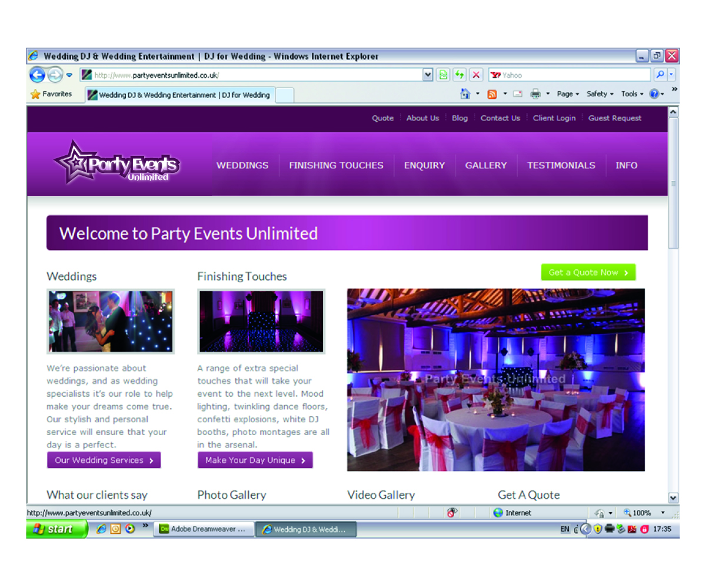This screenshot has height=588, width=706.
Task: Click the Weddings dance photo thumbnail
Action: click(x=111, y=322)
